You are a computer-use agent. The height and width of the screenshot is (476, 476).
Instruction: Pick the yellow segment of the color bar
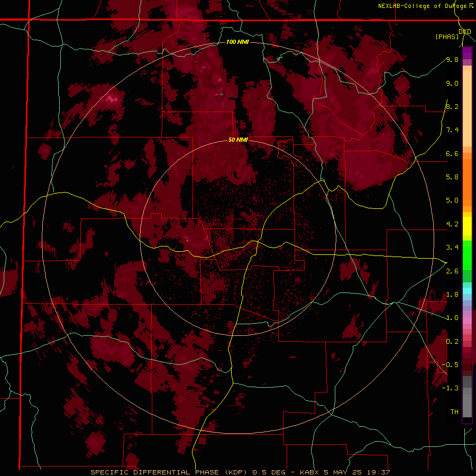(467, 226)
